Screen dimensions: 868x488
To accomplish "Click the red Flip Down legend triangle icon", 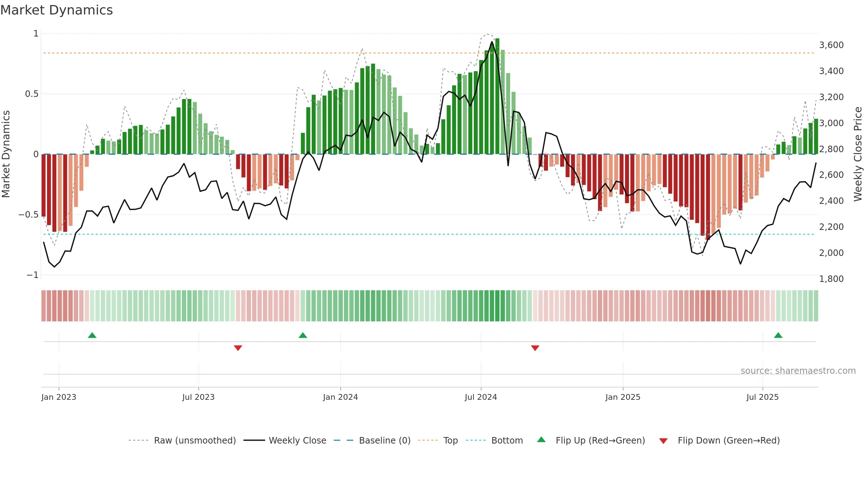I will [x=663, y=441].
